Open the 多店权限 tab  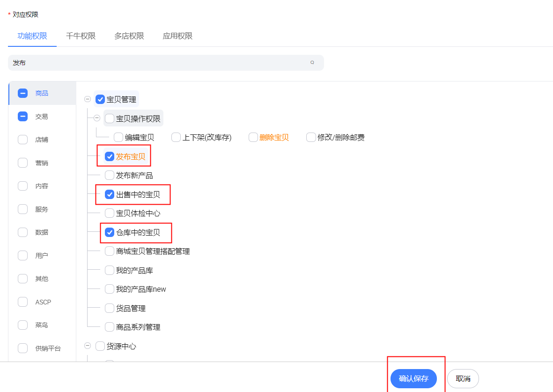(129, 36)
